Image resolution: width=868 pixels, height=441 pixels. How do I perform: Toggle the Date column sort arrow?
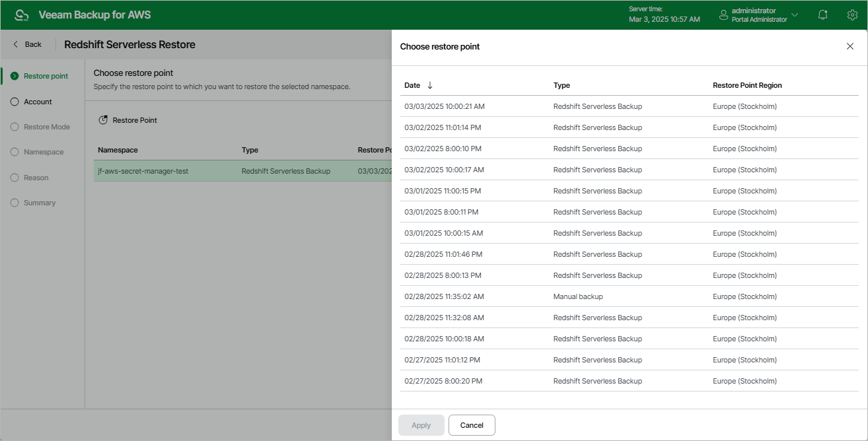point(430,85)
